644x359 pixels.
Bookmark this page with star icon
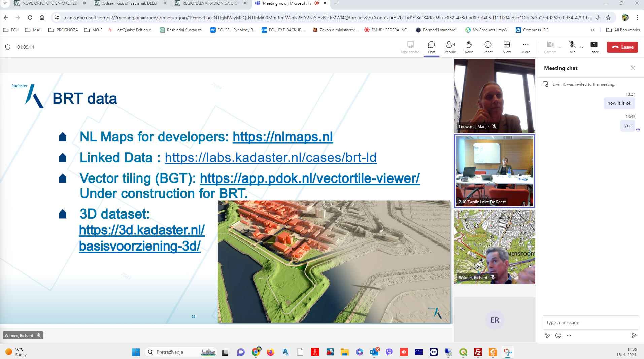pos(608,18)
